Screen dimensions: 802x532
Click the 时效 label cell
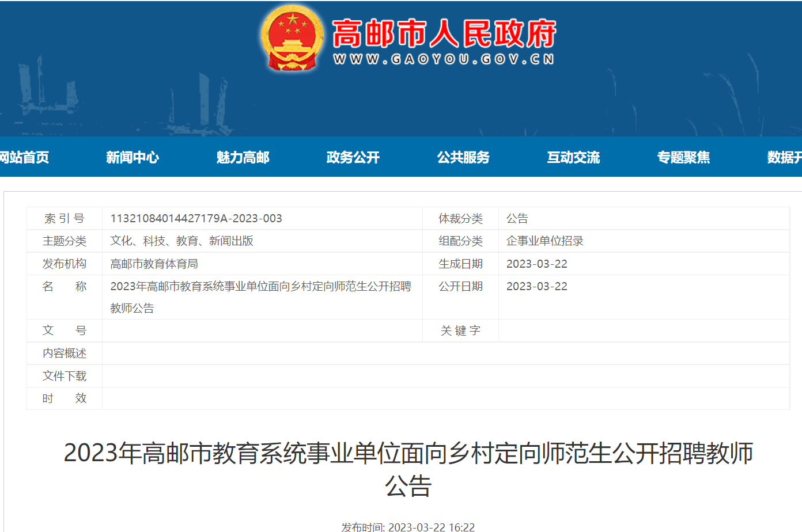click(x=65, y=398)
